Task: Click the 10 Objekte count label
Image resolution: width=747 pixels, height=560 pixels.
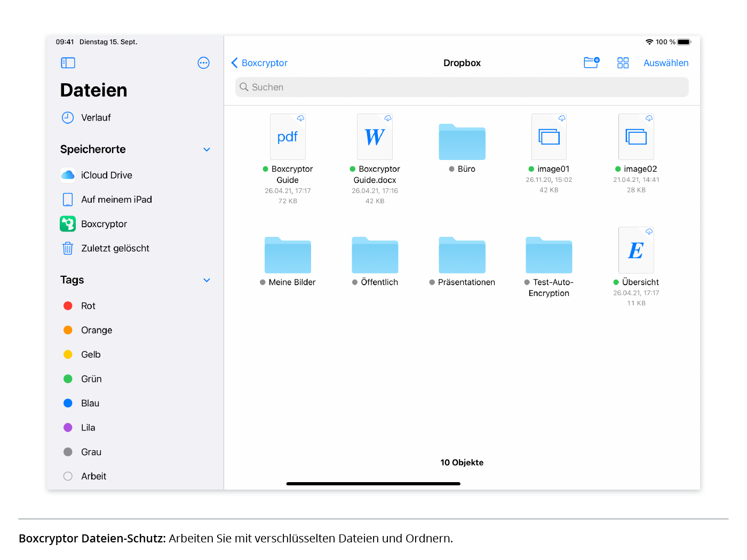Action: coord(462,462)
